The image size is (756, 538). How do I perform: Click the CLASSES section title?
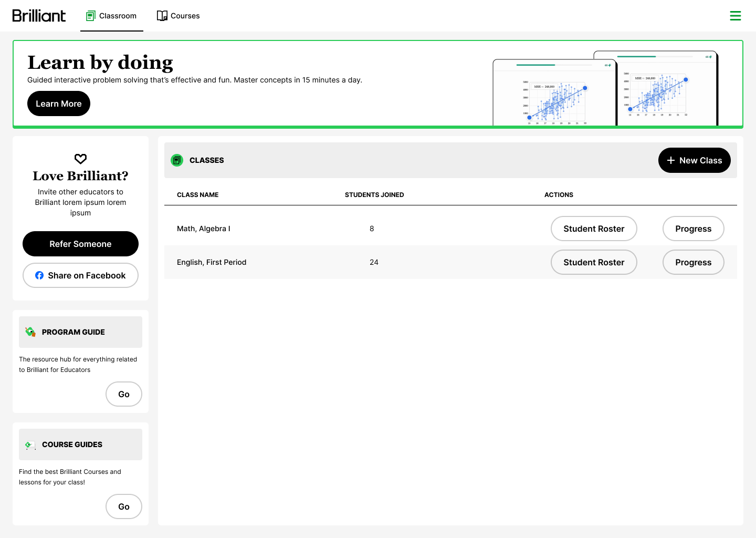[207, 160]
